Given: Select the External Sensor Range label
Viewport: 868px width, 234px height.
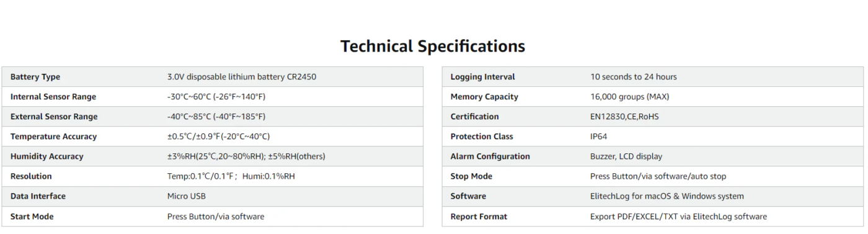Looking at the screenshot, I should tap(54, 117).
